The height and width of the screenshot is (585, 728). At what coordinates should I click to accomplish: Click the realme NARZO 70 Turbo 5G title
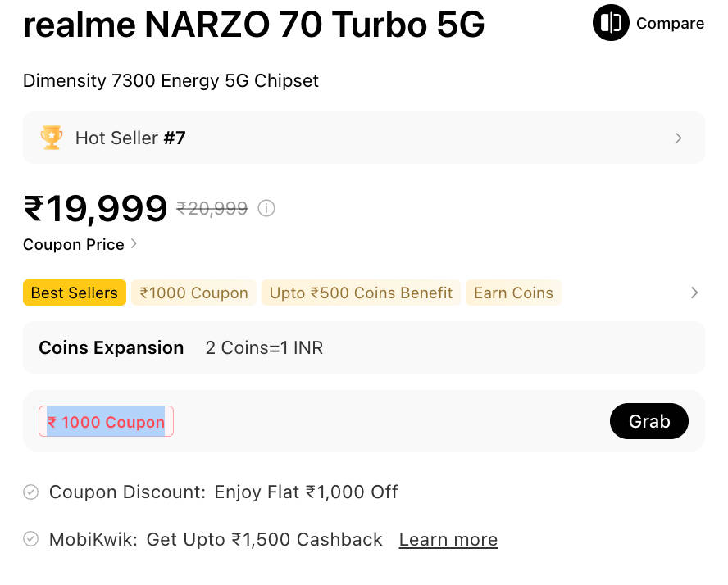253,26
